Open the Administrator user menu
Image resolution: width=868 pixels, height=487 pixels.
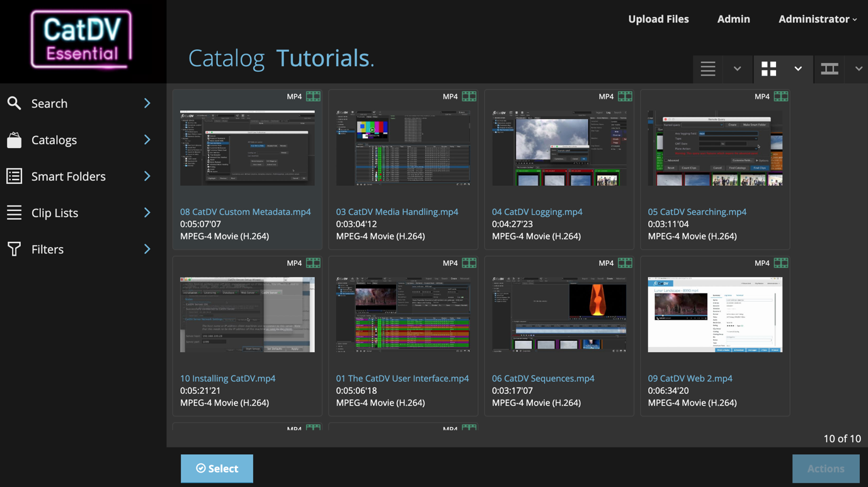(x=818, y=19)
